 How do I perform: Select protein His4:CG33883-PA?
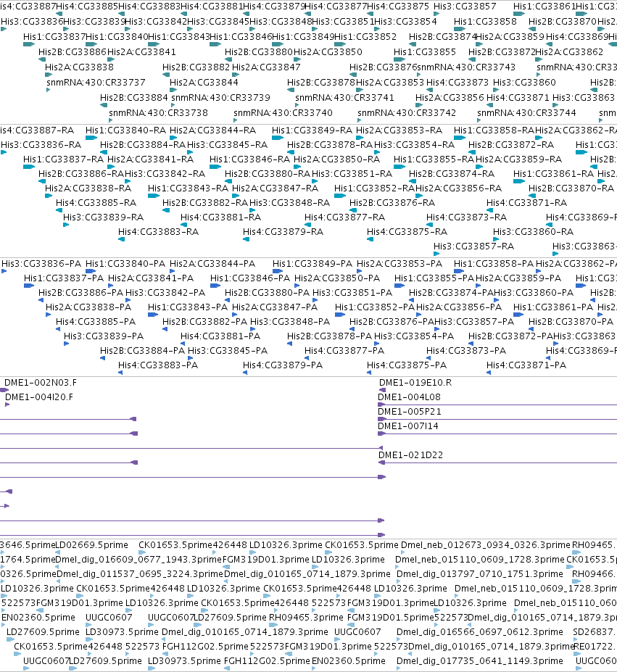pyautogui.click(x=158, y=365)
